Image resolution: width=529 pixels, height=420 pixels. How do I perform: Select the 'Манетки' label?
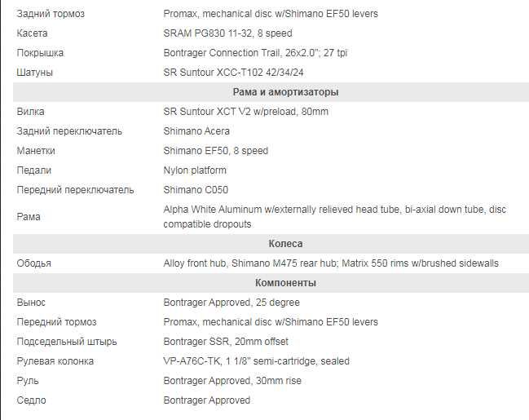point(40,151)
